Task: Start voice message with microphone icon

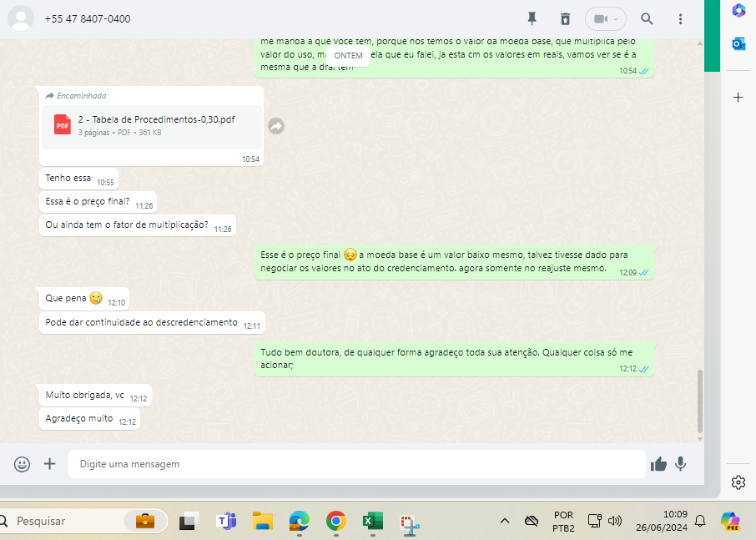Action: pyautogui.click(x=680, y=464)
